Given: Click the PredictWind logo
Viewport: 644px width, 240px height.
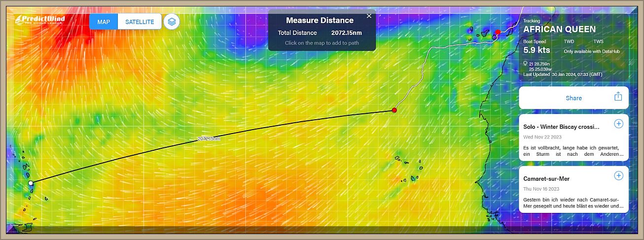Looking at the screenshot, I should 40,20.
